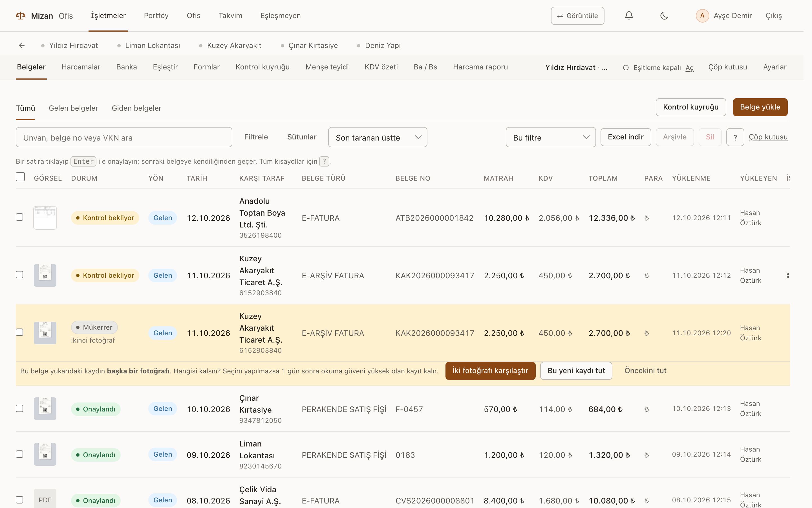
Task: Click İki fotoğrafı karşılaştır
Action: 490,371
